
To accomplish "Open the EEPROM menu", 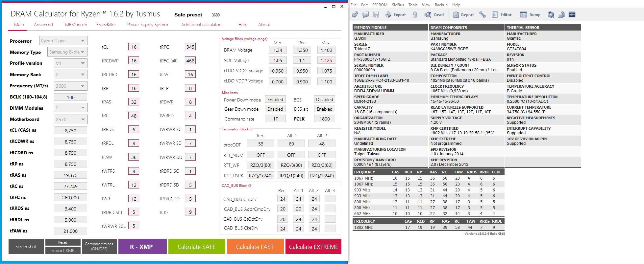I will click(380, 5).
